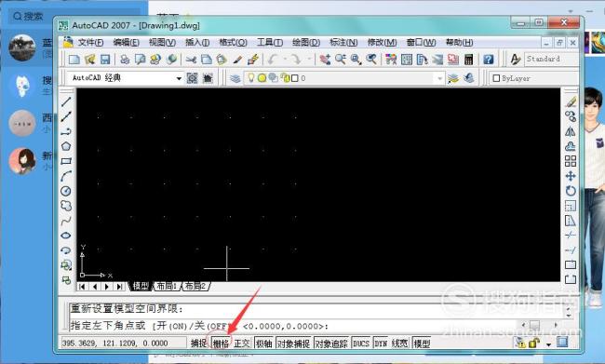Image resolution: width=605 pixels, height=364 pixels.
Task: Select the Circle tool
Action: click(66, 191)
